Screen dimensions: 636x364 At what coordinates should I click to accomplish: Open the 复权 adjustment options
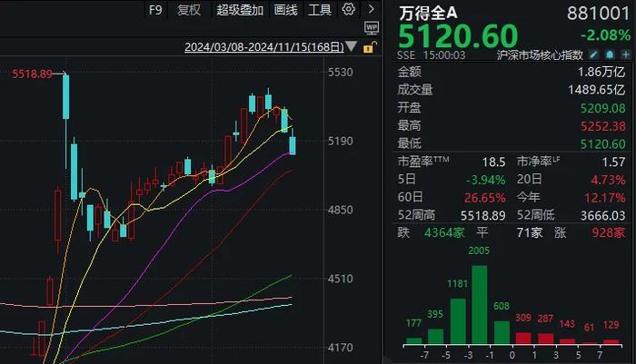189,10
